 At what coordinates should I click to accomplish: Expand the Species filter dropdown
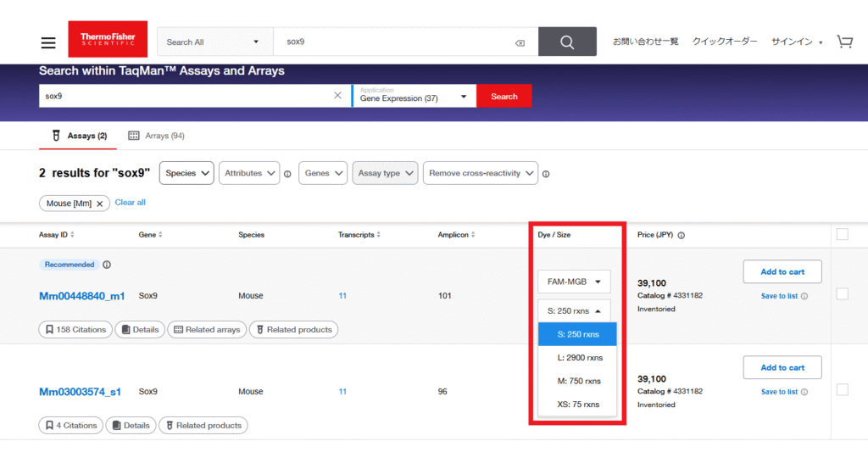pyautogui.click(x=186, y=173)
